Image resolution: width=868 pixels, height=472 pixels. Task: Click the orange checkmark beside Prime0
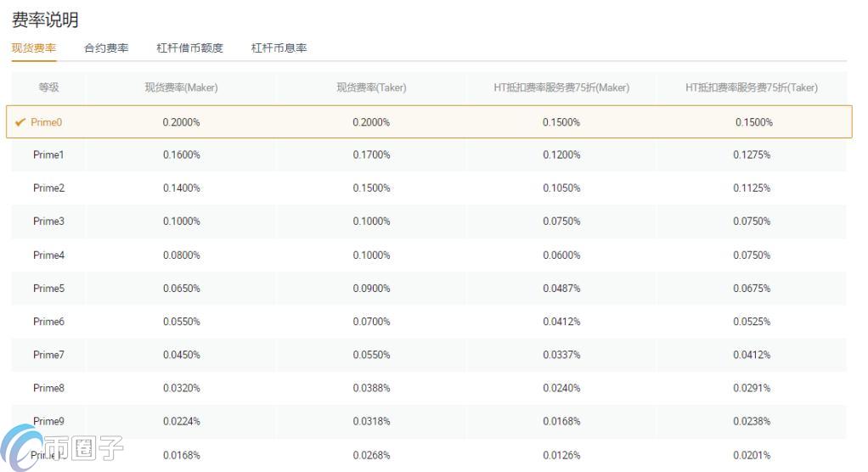click(x=20, y=122)
